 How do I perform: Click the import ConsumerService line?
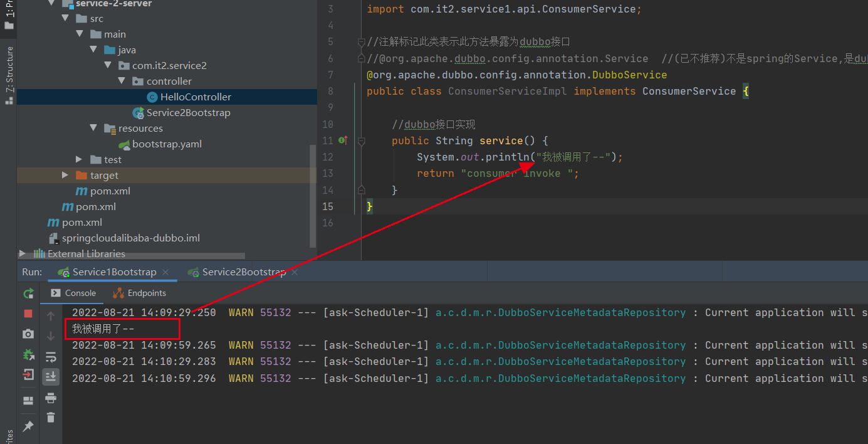(x=505, y=9)
